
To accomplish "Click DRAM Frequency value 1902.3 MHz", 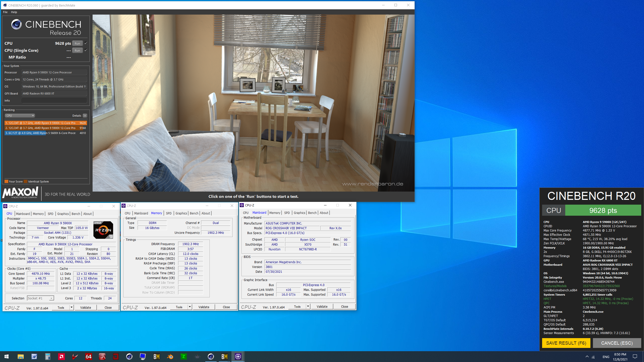I will 190,244.
